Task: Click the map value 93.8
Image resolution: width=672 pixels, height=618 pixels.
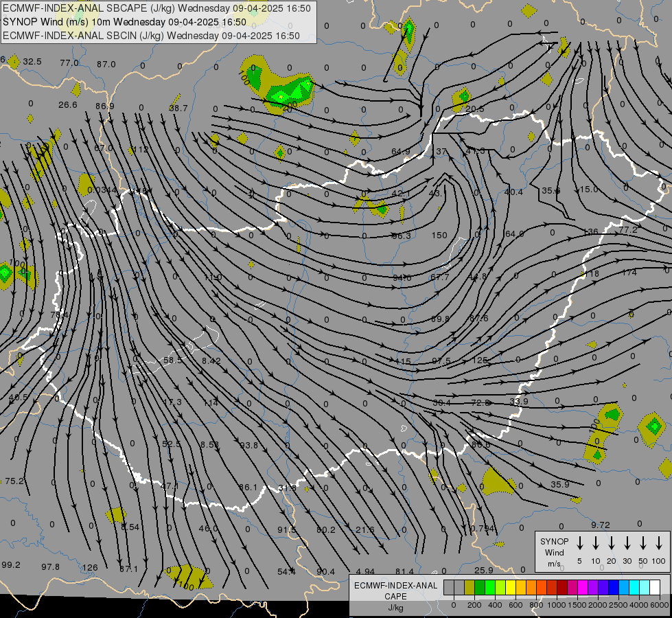Action: (x=249, y=445)
